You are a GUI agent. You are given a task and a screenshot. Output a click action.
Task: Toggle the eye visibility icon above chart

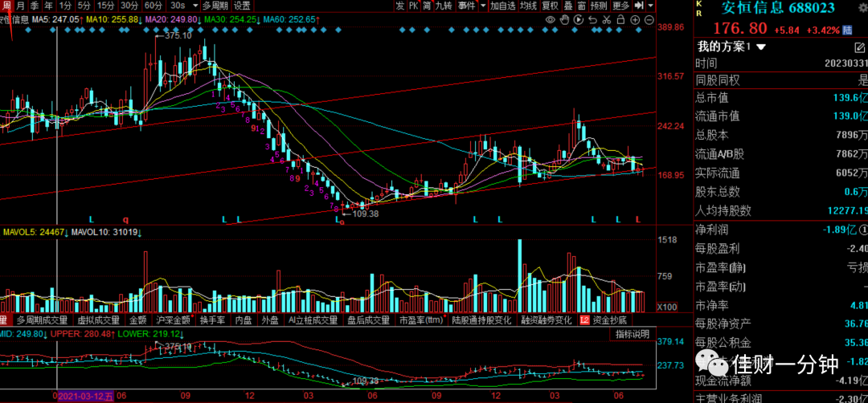pos(551,20)
